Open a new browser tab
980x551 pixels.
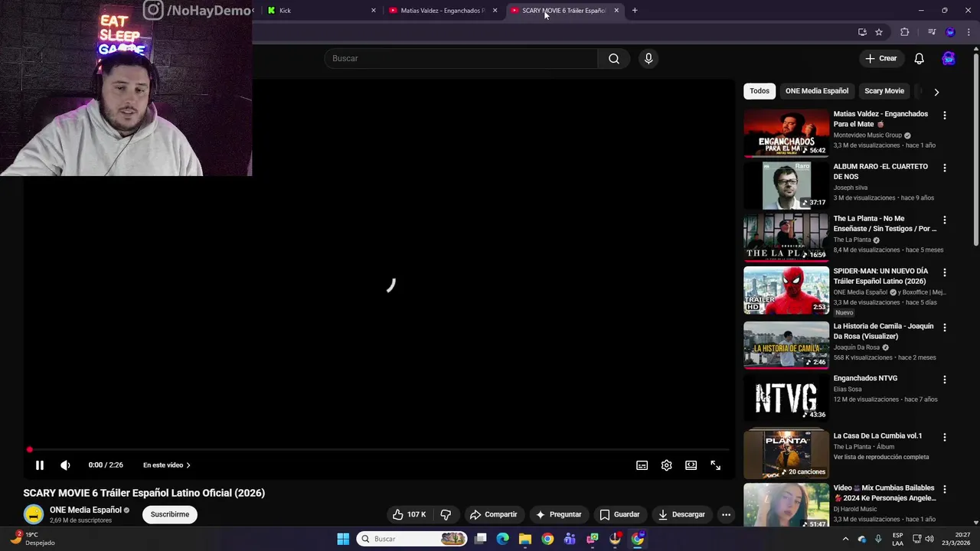point(635,11)
